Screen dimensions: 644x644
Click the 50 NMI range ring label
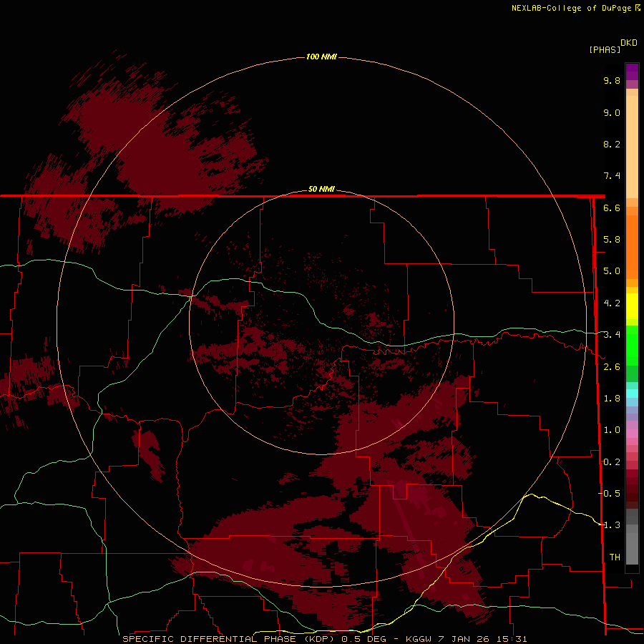tap(321, 189)
